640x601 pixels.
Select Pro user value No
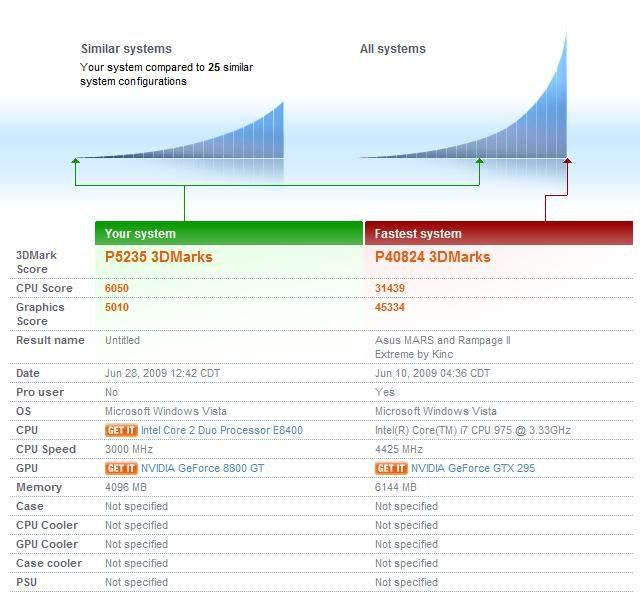[111, 392]
